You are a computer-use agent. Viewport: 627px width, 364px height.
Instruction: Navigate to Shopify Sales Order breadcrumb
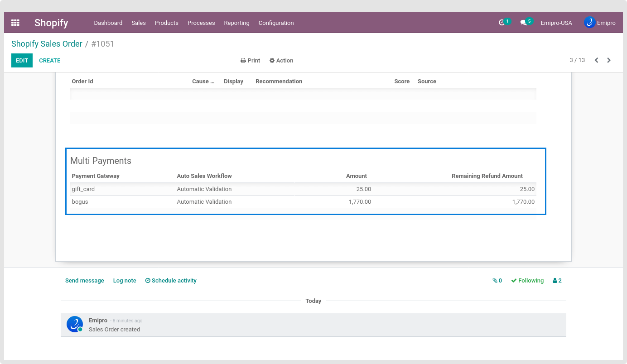tap(47, 44)
